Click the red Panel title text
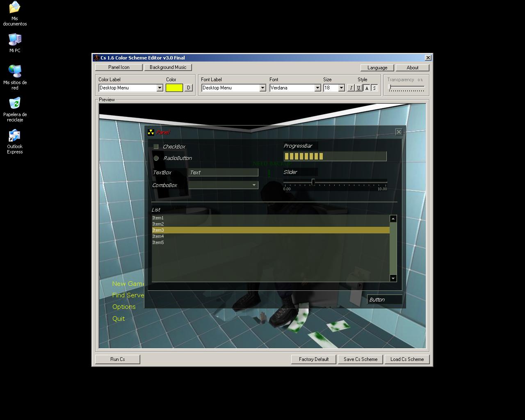Viewport: 525px width, 420px height. click(163, 132)
